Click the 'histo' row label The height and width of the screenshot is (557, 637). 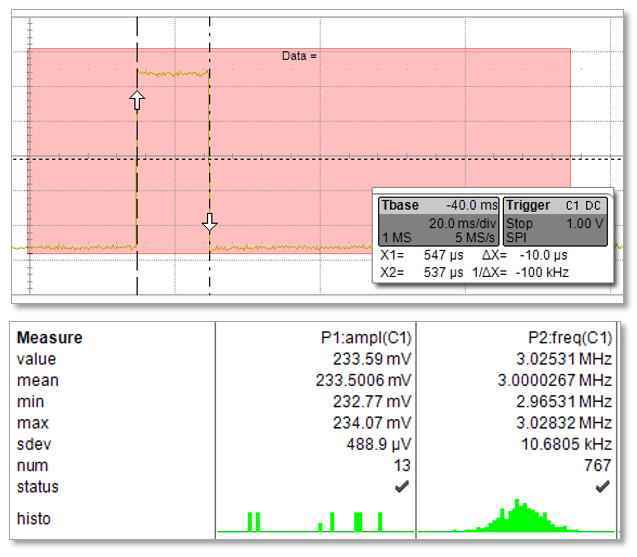[x=34, y=519]
